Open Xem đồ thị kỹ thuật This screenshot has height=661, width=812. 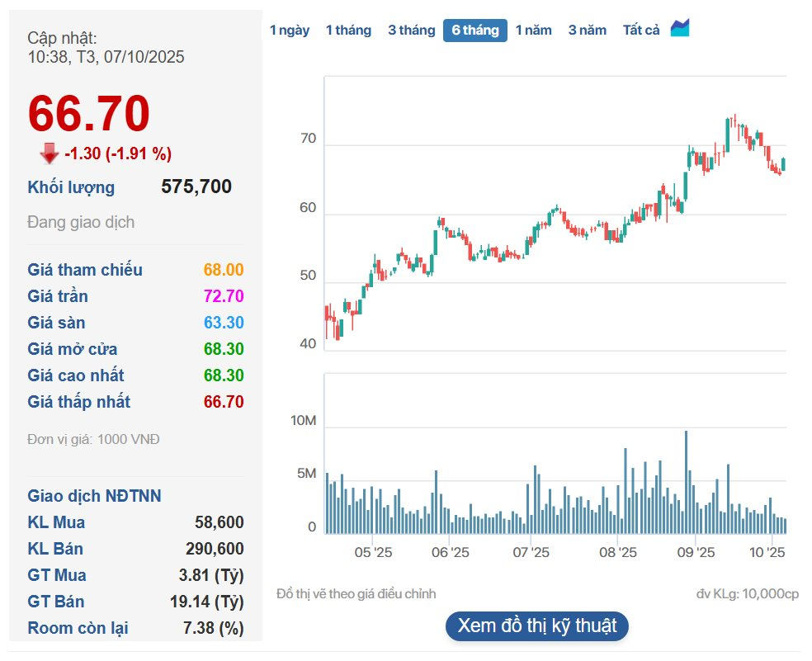tap(537, 626)
